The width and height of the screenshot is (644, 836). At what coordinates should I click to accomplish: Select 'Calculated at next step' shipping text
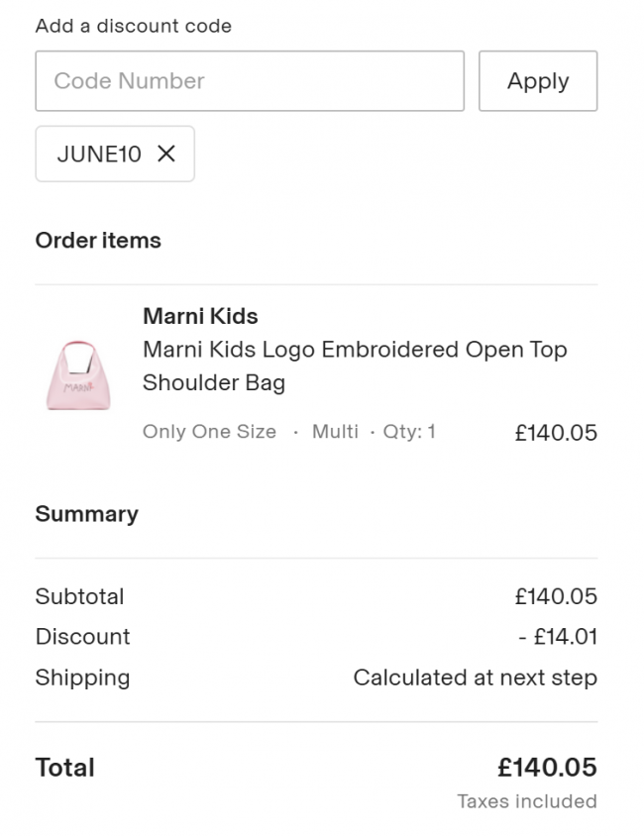[476, 678]
